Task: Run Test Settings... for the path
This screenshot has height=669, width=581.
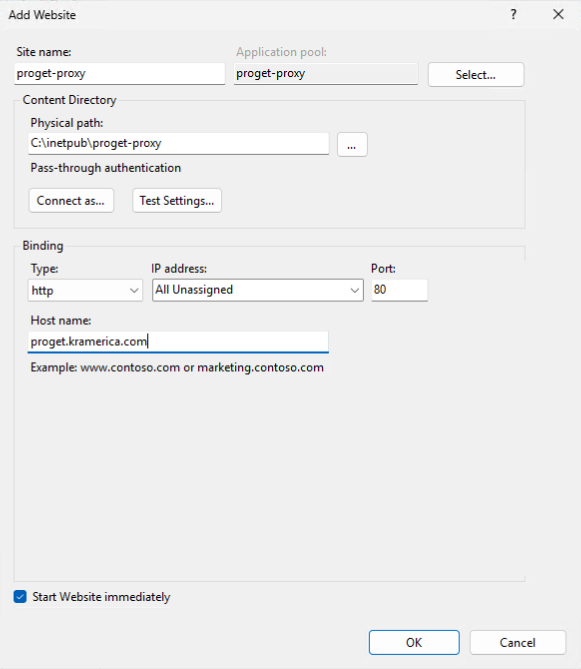Action: 177,201
